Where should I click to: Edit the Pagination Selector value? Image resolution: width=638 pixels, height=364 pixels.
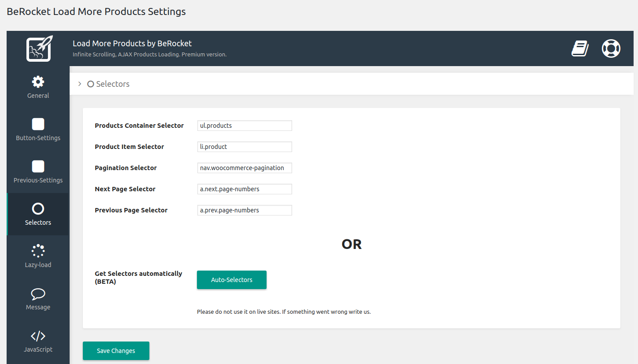244,167
